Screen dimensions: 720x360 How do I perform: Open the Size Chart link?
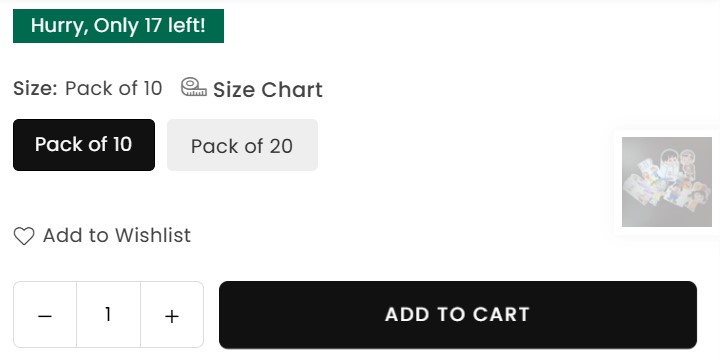point(268,89)
